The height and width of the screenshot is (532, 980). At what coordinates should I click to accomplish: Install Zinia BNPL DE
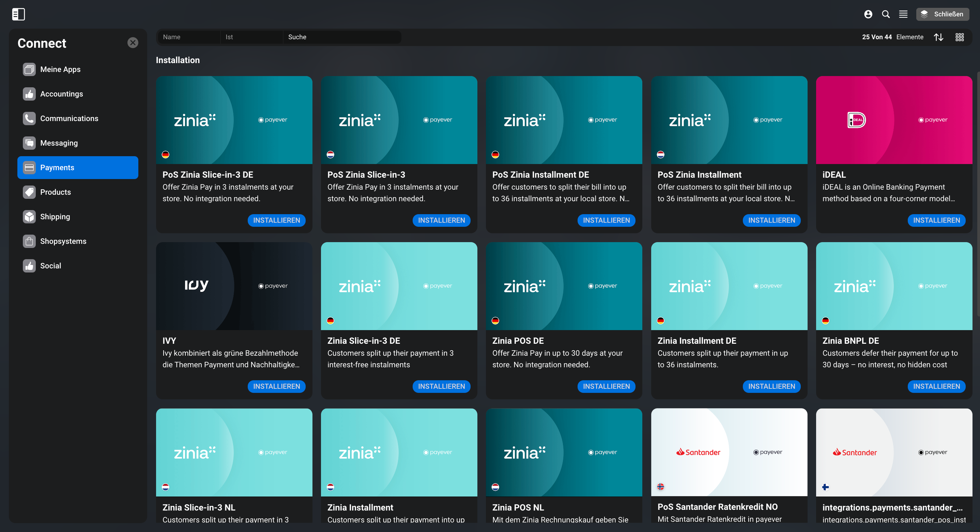tap(937, 386)
